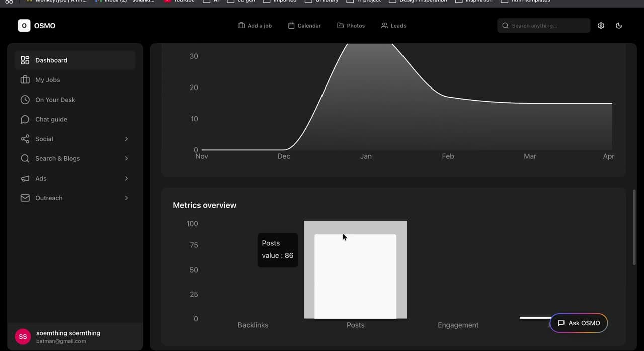Image resolution: width=644 pixels, height=351 pixels.
Task: Expand the Outreach submenu chevron
Action: [x=126, y=198]
